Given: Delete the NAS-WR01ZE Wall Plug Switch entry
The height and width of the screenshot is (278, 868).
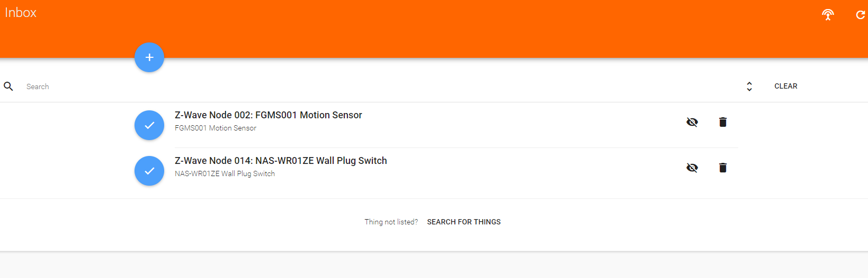Looking at the screenshot, I should pos(723,168).
